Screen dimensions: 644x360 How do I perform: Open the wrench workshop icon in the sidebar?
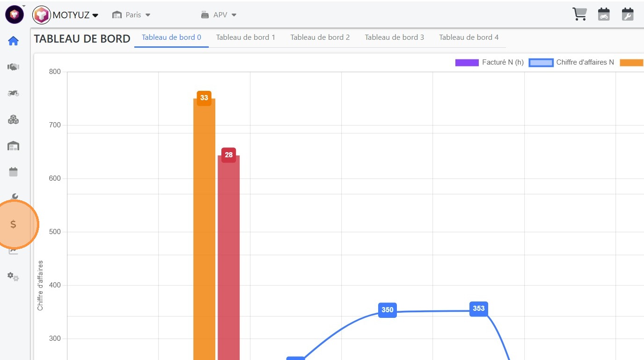(x=14, y=197)
